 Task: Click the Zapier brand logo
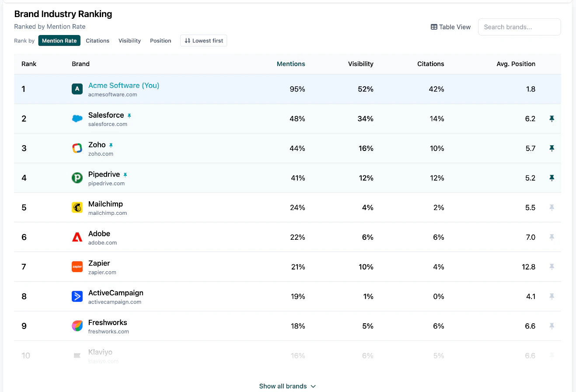click(77, 267)
